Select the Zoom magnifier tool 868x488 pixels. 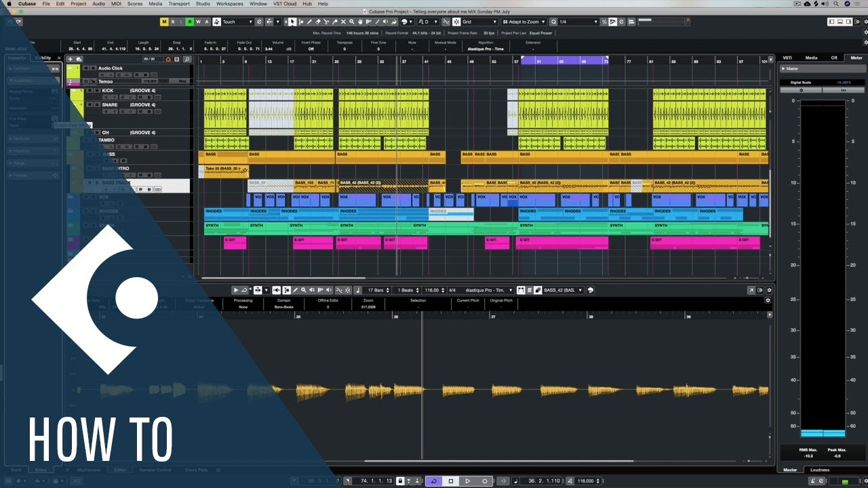tap(352, 22)
